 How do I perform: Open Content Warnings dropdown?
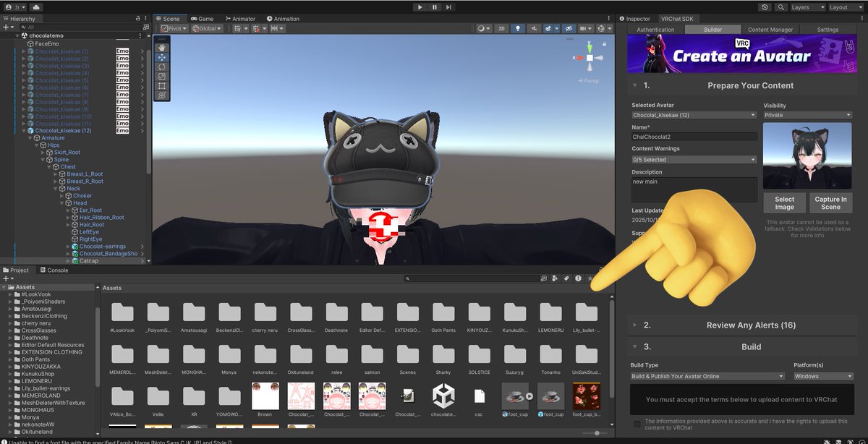click(694, 159)
